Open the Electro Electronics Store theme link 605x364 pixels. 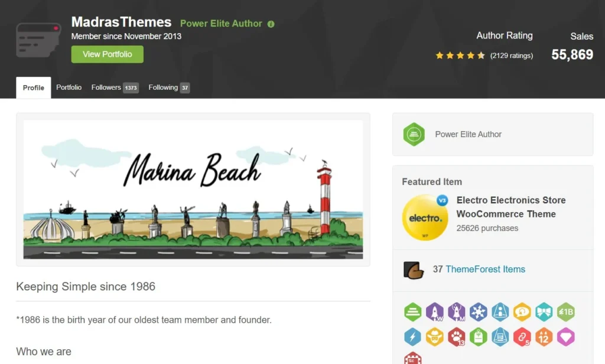tap(511, 207)
